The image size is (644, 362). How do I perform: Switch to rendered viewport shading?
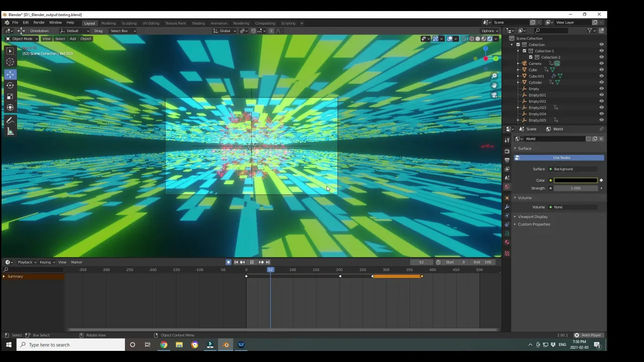[490, 39]
